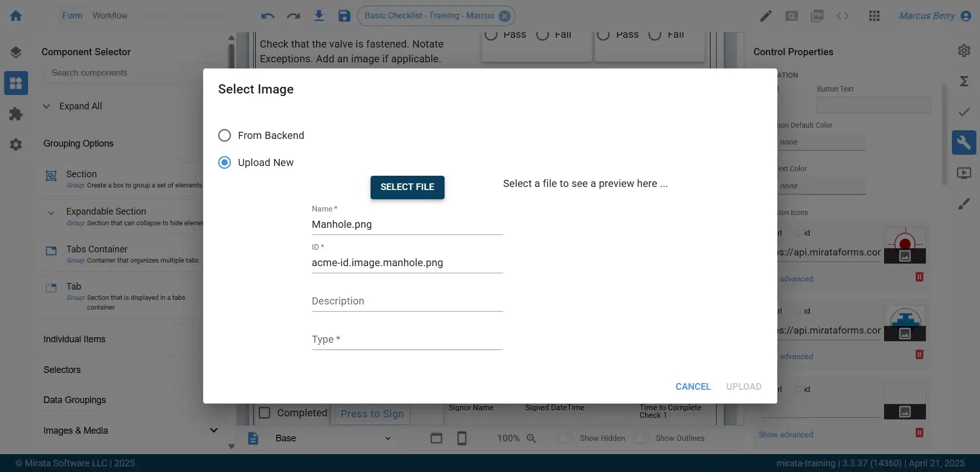980x472 pixels.
Task: Collapse the Images & Media section
Action: (x=214, y=430)
